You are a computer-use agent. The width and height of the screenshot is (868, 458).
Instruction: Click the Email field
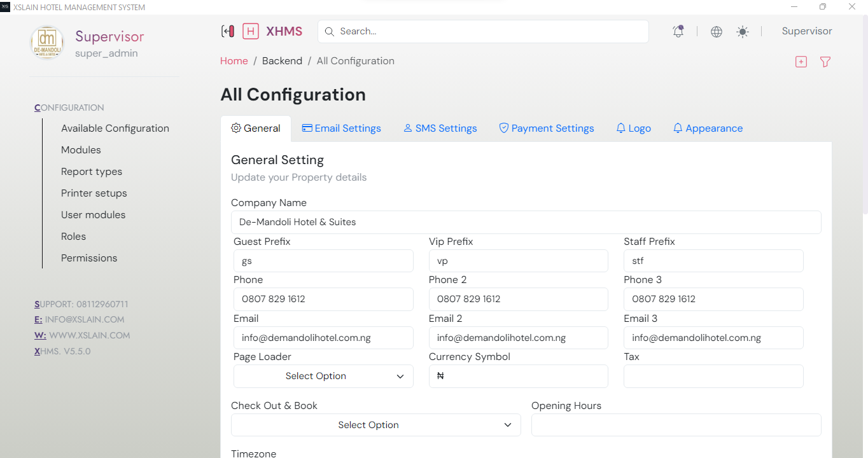(323, 338)
